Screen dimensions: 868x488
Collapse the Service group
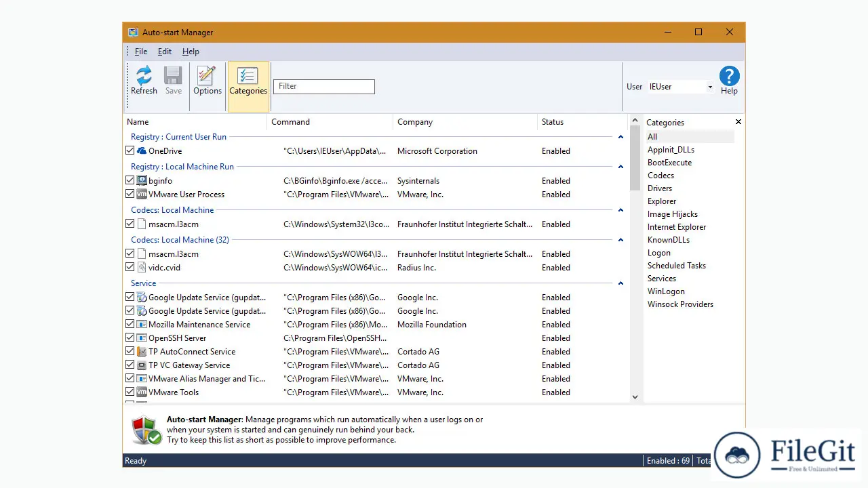coord(620,283)
